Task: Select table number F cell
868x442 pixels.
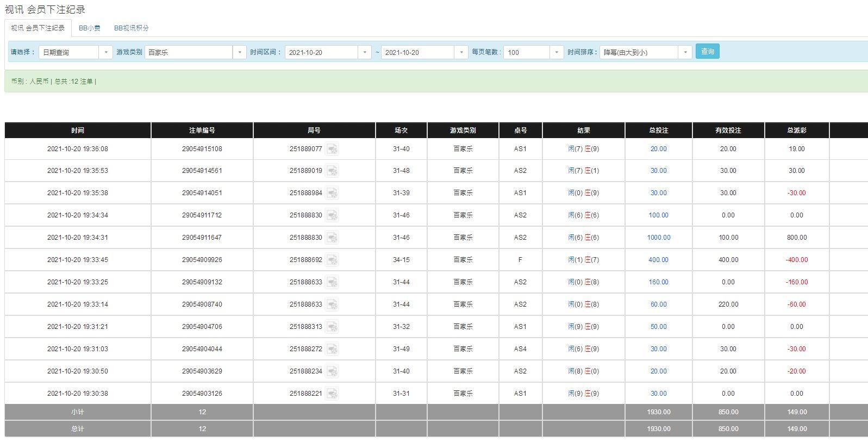Action: pyautogui.click(x=520, y=260)
